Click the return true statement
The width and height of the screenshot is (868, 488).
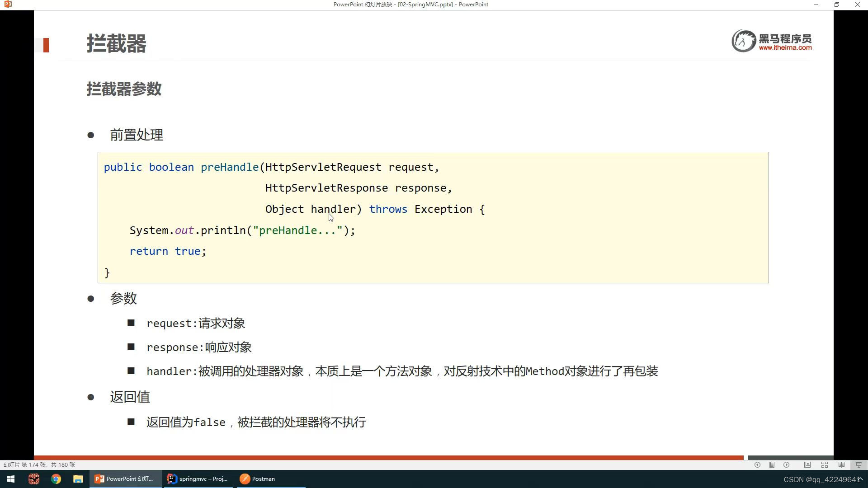168,251
